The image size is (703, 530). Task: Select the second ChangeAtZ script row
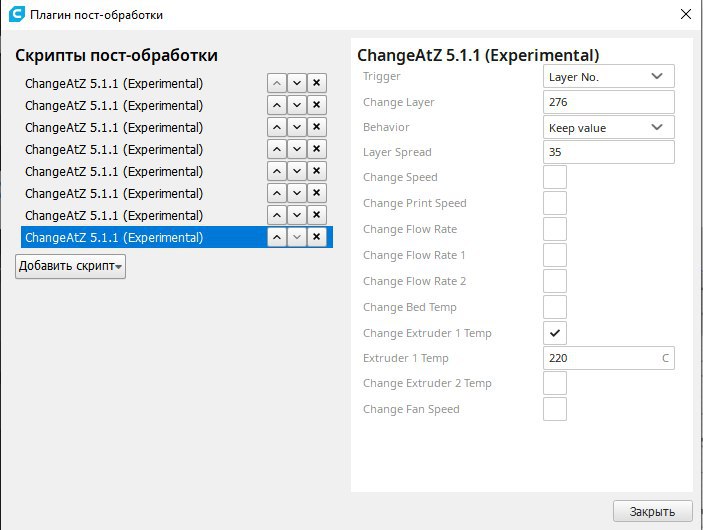177,105
